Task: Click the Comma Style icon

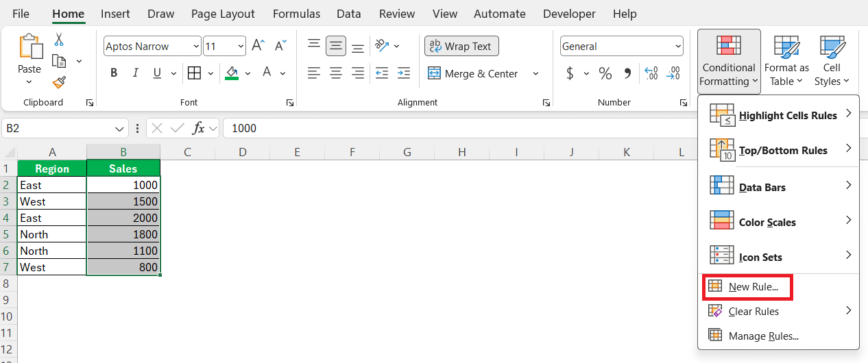Action: pos(627,73)
